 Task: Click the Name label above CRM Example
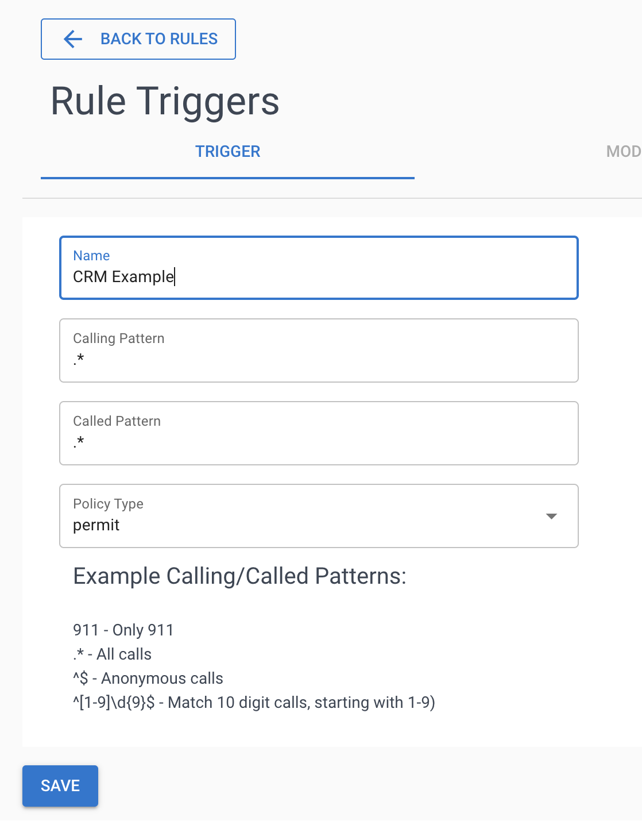point(91,255)
